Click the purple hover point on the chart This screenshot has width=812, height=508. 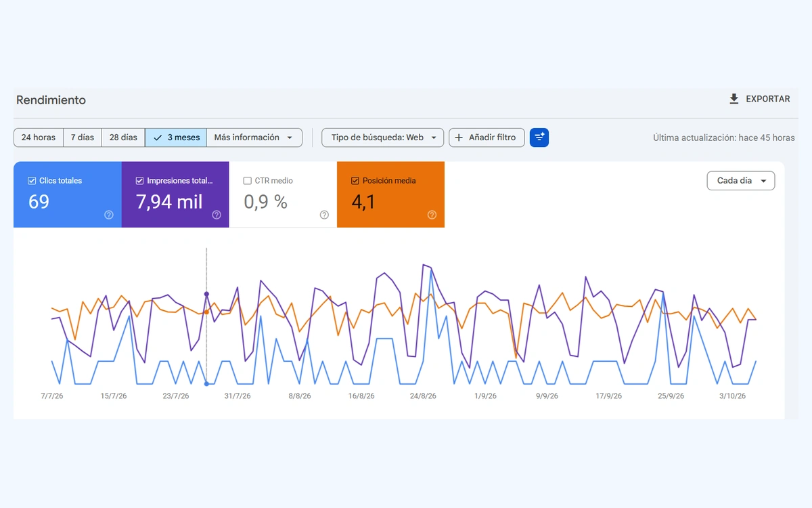point(206,294)
